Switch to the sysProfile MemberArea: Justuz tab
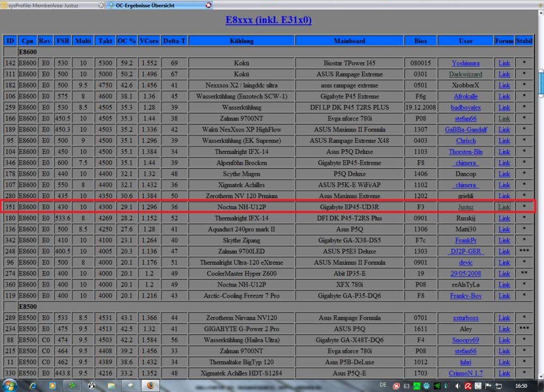Screen dimensions: 544x392 52,5
